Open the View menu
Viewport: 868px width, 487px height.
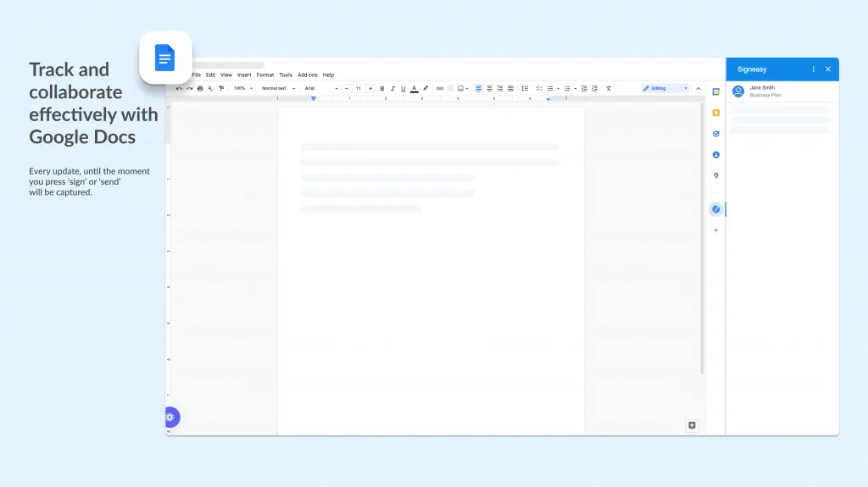[x=226, y=75]
